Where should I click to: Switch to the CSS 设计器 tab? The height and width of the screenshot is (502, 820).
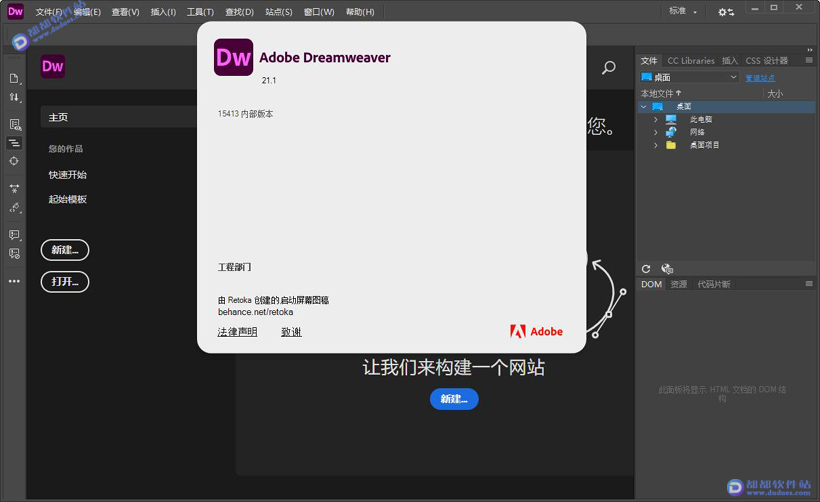tap(767, 61)
